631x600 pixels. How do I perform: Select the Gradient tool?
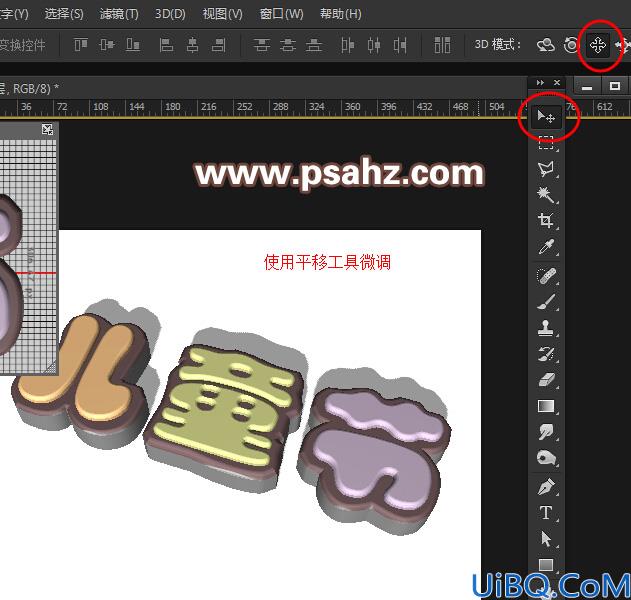546,406
